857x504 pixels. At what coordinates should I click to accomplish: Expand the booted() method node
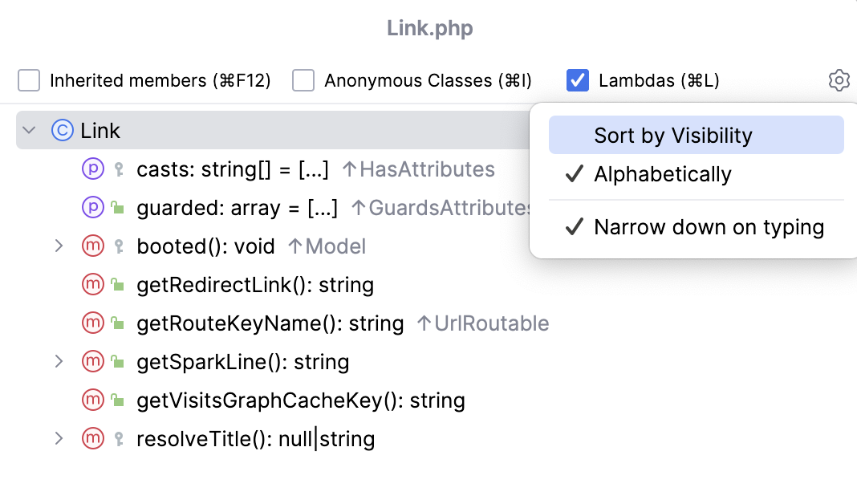[x=59, y=246]
